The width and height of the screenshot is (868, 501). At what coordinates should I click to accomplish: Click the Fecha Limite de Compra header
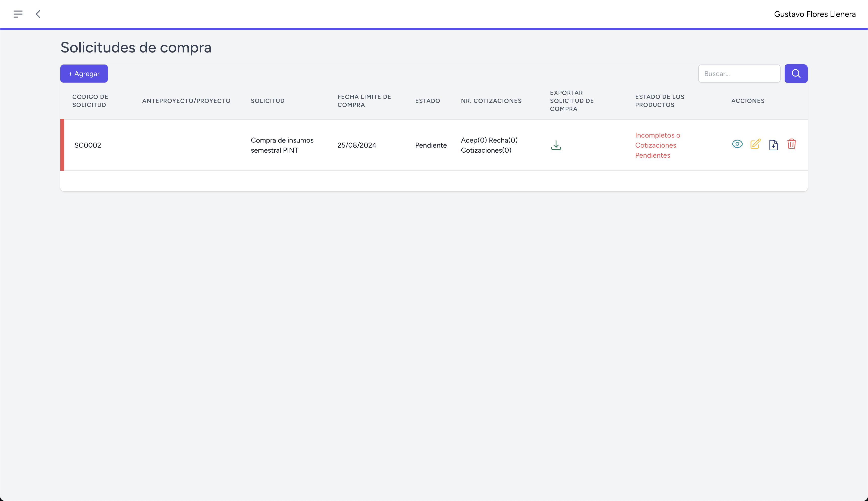click(364, 101)
